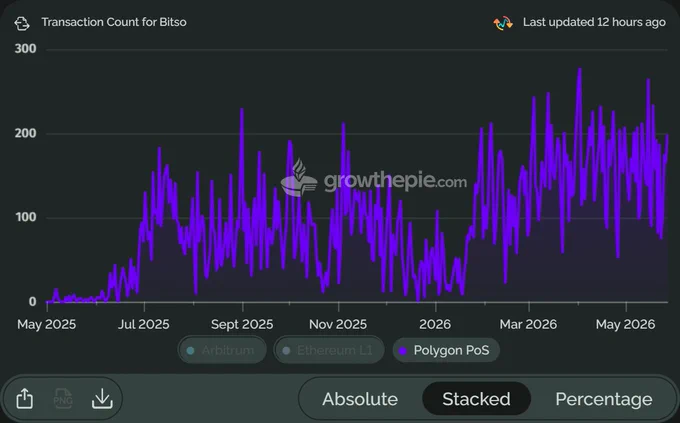Click the 2026 x-axis label
The height and width of the screenshot is (423, 680).
(x=435, y=325)
